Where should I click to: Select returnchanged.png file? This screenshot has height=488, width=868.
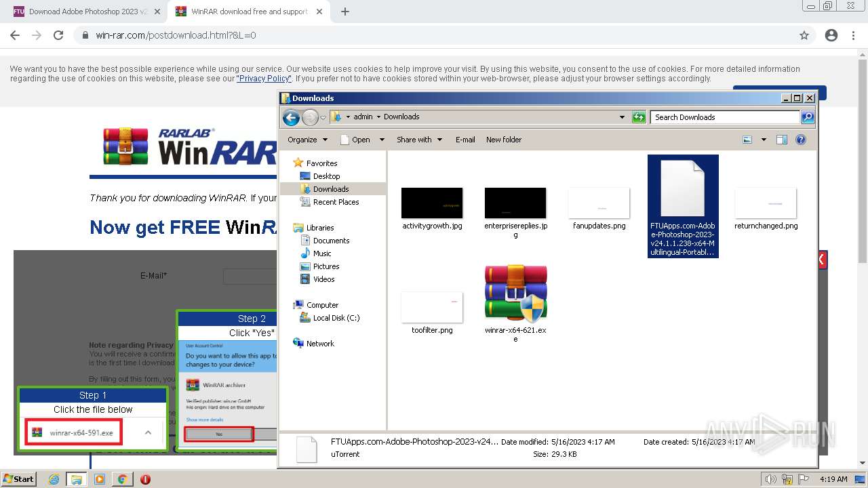tap(766, 209)
